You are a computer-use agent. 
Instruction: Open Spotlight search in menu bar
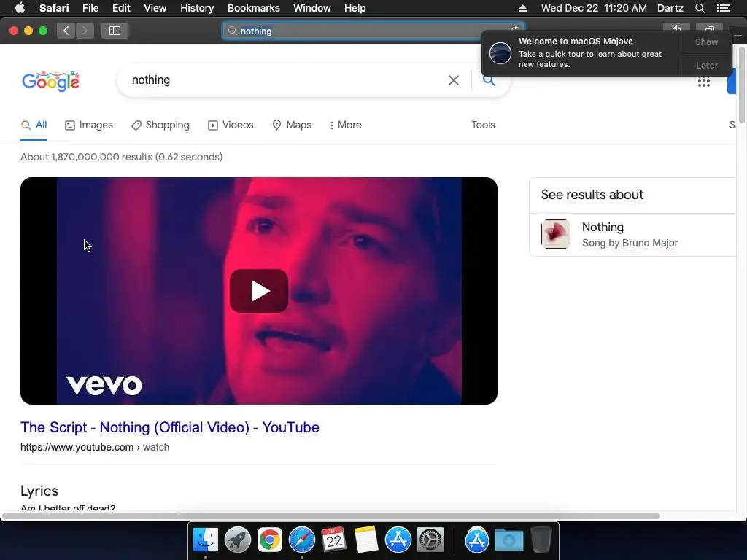click(x=700, y=8)
